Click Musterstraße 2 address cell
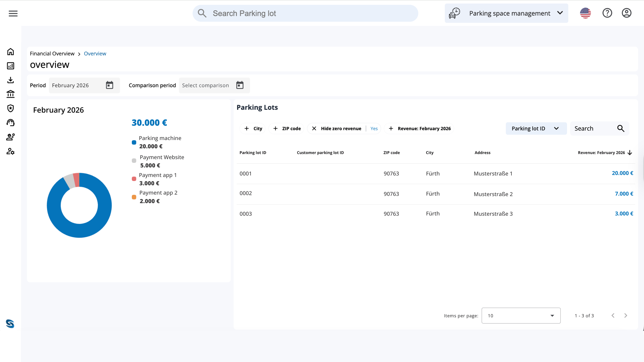The height and width of the screenshot is (362, 644). pyautogui.click(x=493, y=194)
